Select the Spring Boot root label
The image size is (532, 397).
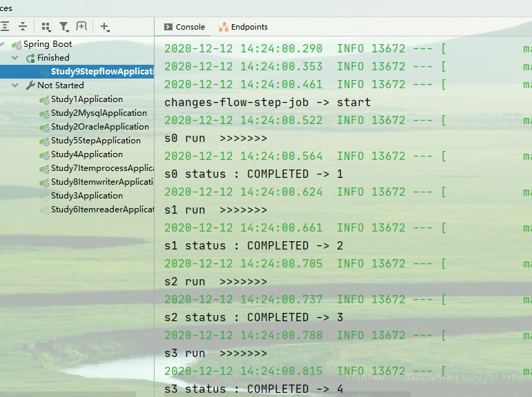tap(48, 44)
